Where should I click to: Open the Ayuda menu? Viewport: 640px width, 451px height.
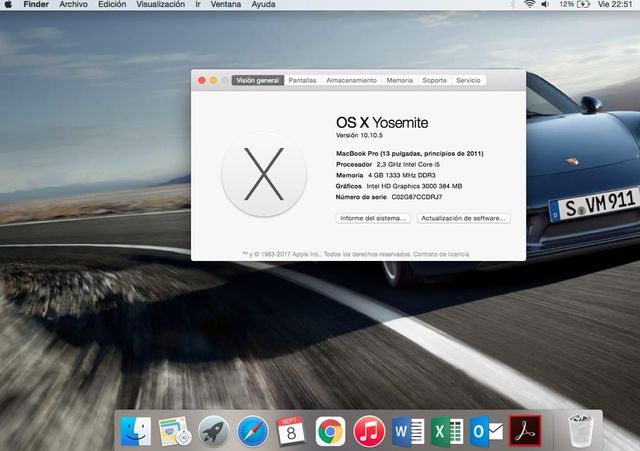263,4
